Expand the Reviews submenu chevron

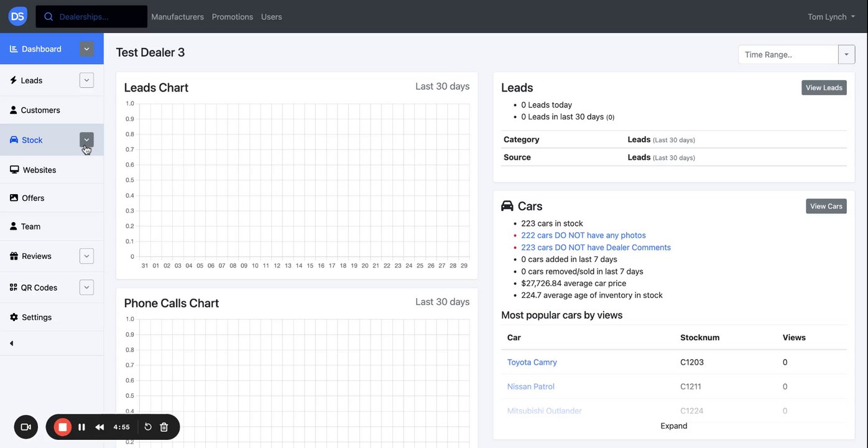click(86, 256)
